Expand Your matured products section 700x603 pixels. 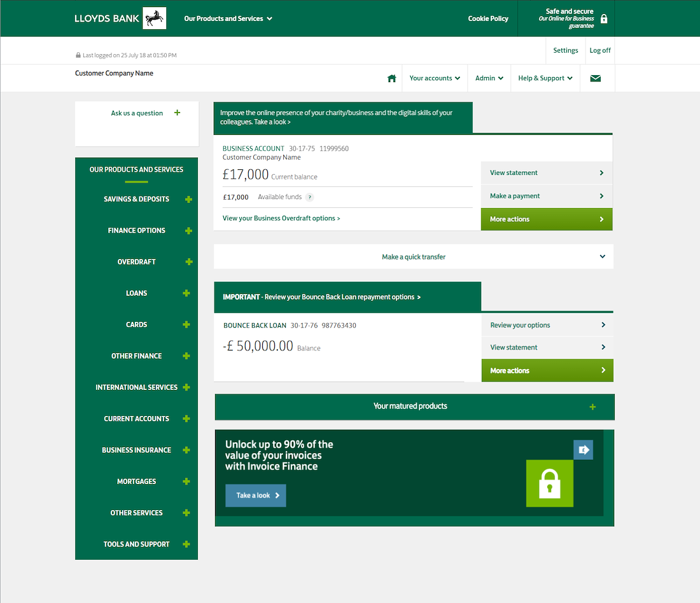pyautogui.click(x=415, y=406)
